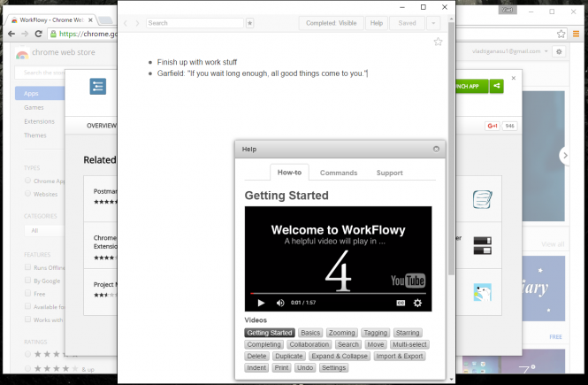Click green share button in Web Store
The image size is (588, 385).
pos(497,86)
